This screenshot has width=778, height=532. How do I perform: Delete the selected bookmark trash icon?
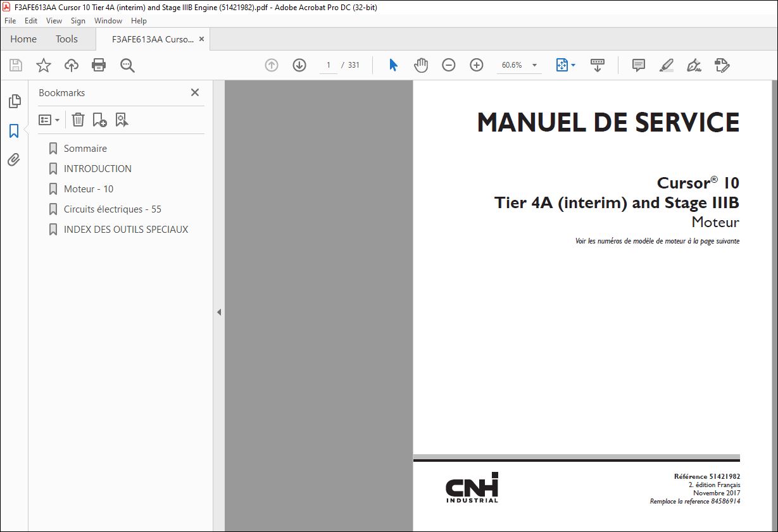(78, 120)
